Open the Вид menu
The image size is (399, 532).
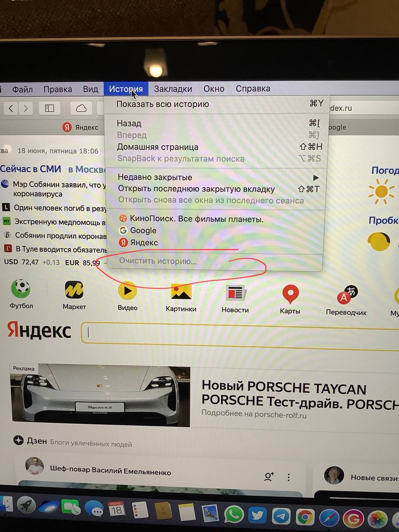(91, 89)
